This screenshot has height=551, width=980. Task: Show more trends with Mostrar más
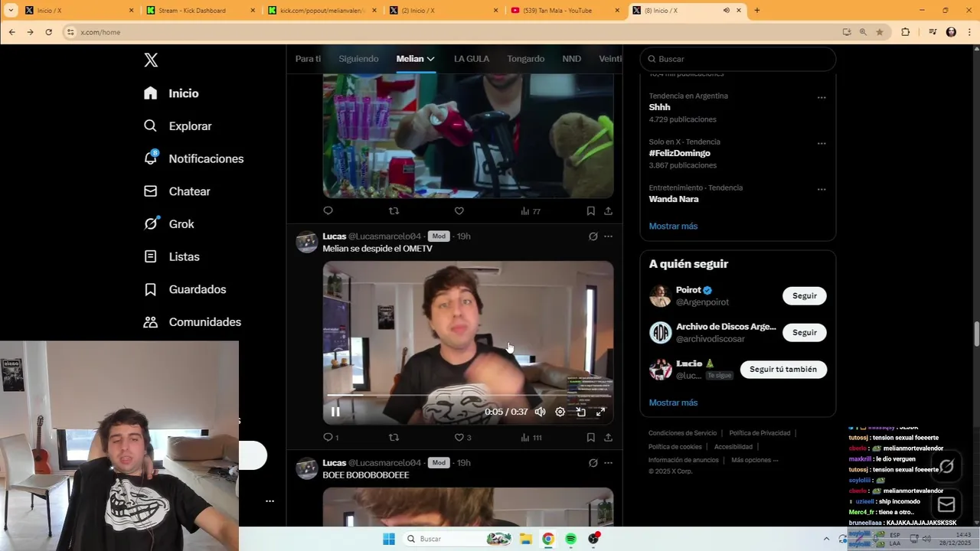coord(673,226)
